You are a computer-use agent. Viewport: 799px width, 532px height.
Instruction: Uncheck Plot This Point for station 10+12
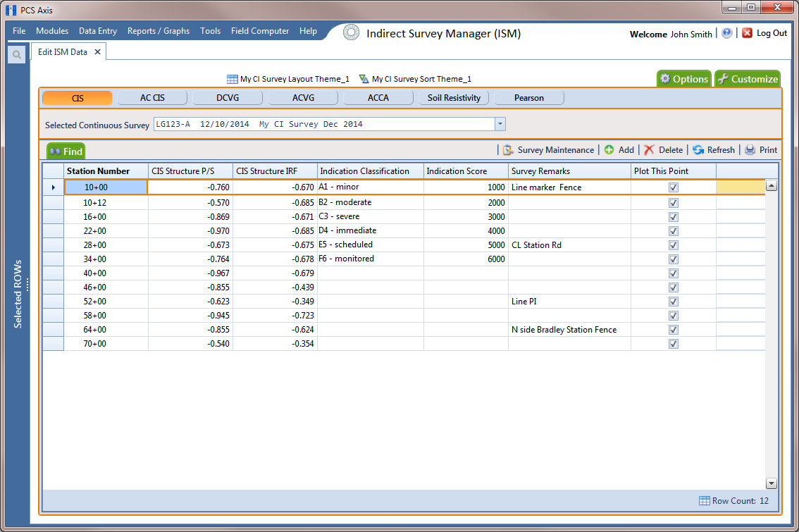(x=673, y=203)
